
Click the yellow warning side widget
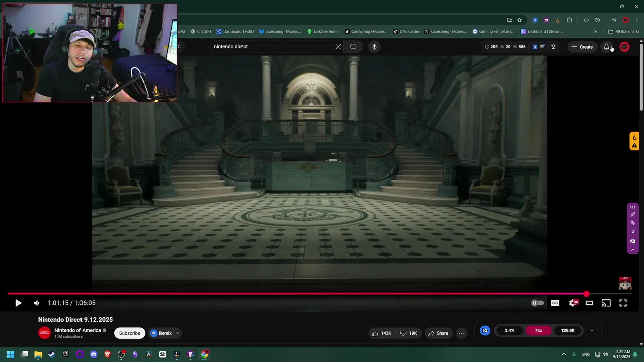tap(634, 141)
